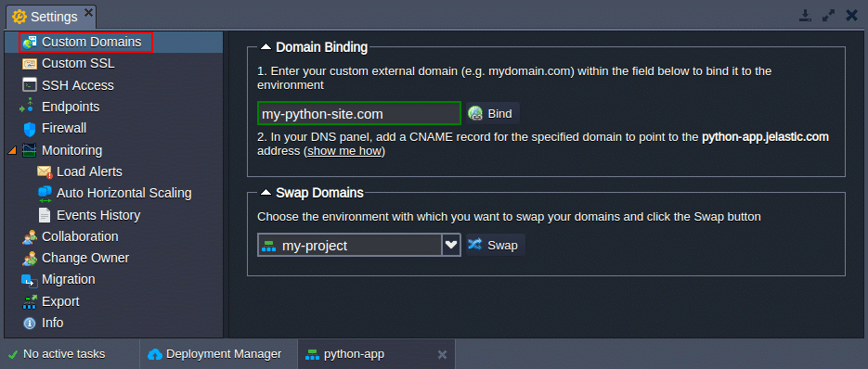Open Info section

[x=52, y=323]
